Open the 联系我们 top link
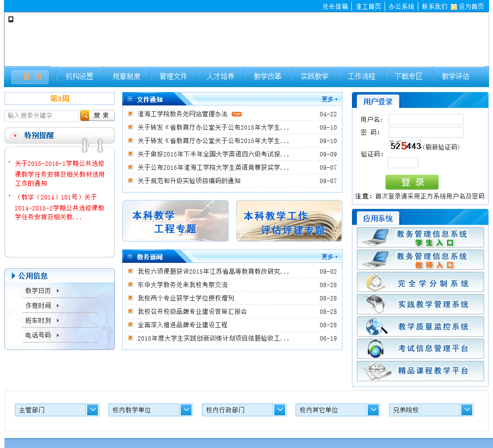 434,6
